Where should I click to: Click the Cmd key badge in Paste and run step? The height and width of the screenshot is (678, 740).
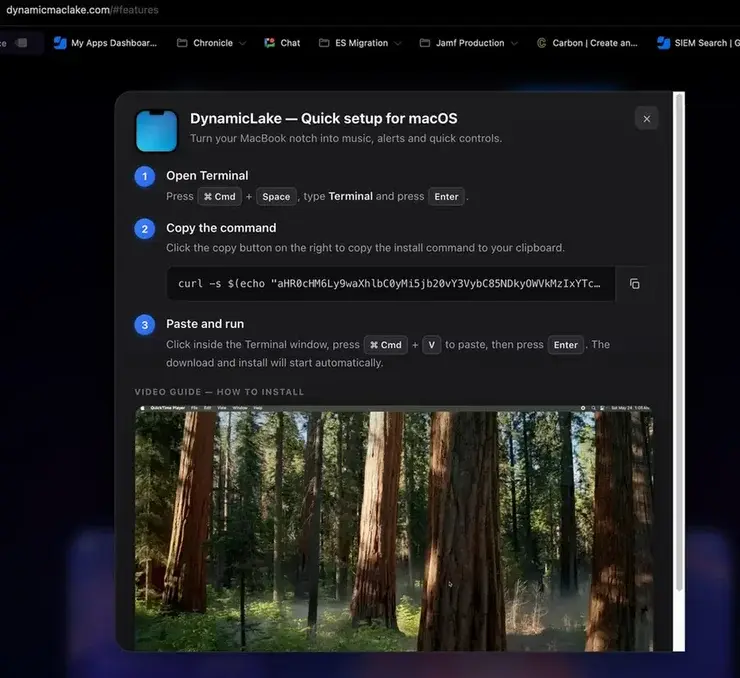pos(386,345)
